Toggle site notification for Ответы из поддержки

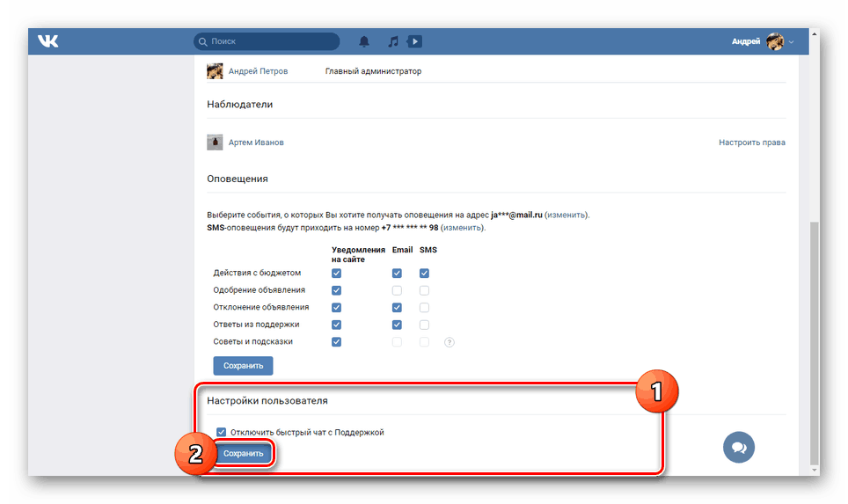click(x=336, y=325)
